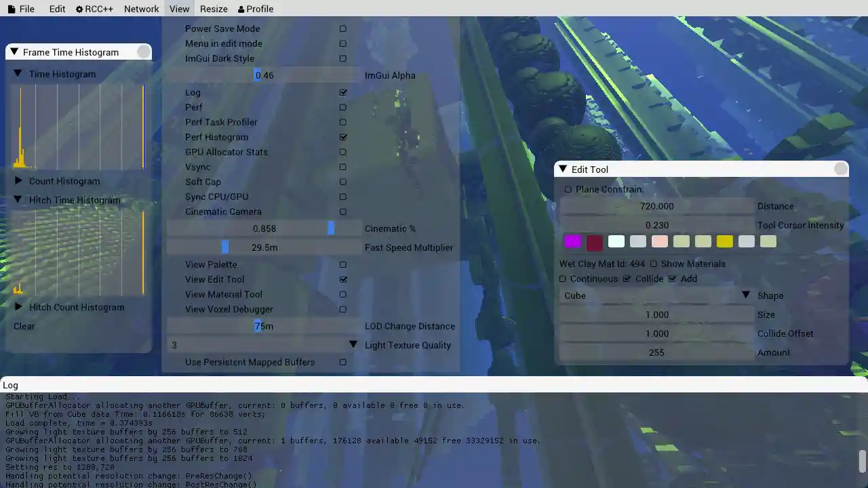
Task: Open the Resize menu
Action: click(214, 9)
